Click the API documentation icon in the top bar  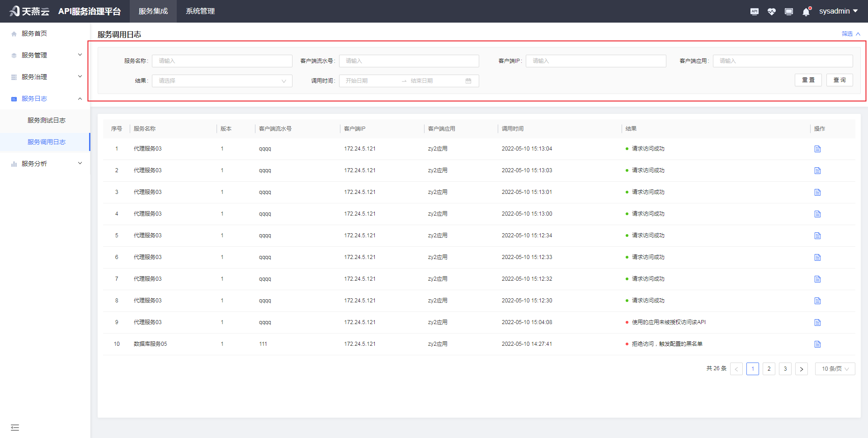tap(754, 11)
